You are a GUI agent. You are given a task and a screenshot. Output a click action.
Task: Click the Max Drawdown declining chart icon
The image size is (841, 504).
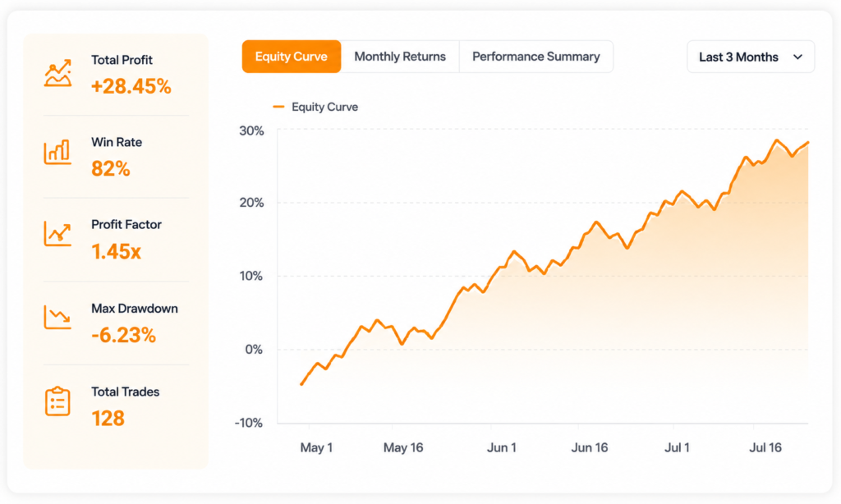[x=58, y=318]
